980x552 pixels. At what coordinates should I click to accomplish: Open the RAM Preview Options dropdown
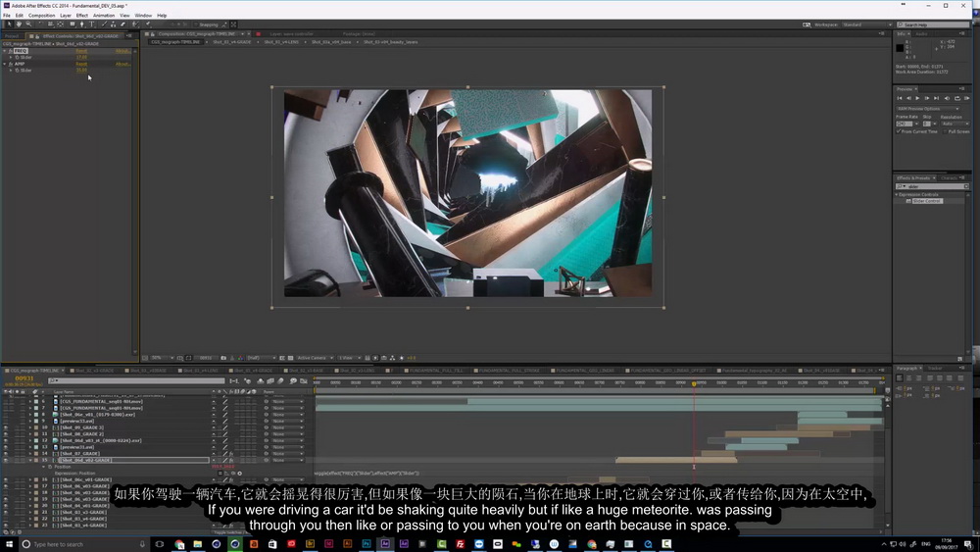pyautogui.click(x=927, y=109)
